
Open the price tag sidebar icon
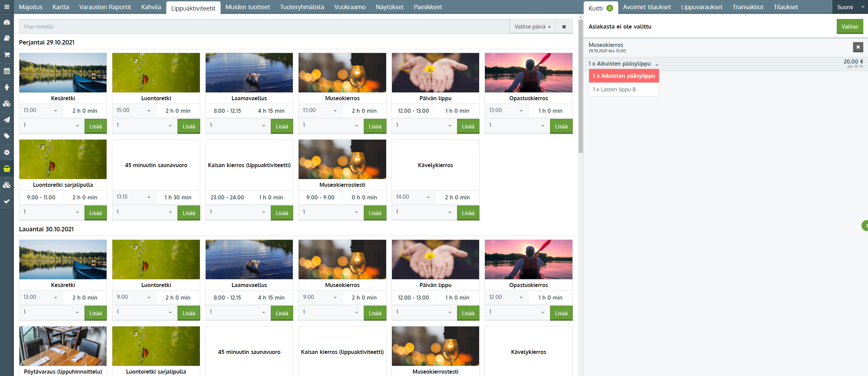[7, 136]
